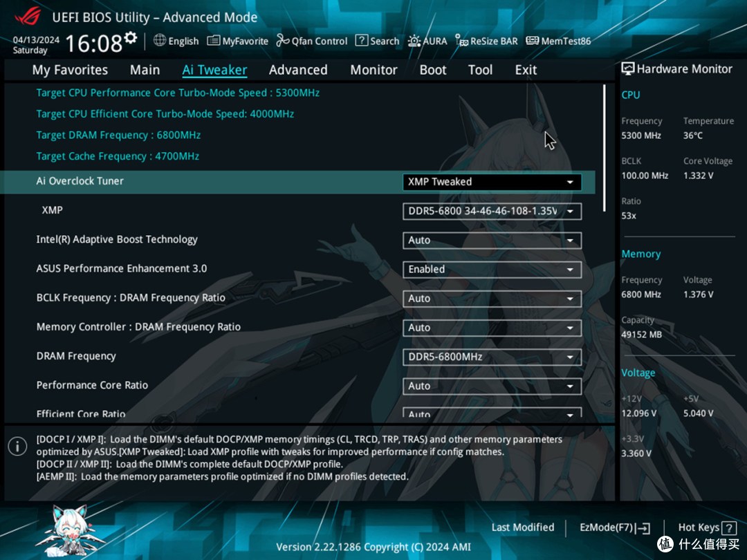The width and height of the screenshot is (747, 560).
Task: Click memory voltage value 1.376 V
Action: (698, 295)
